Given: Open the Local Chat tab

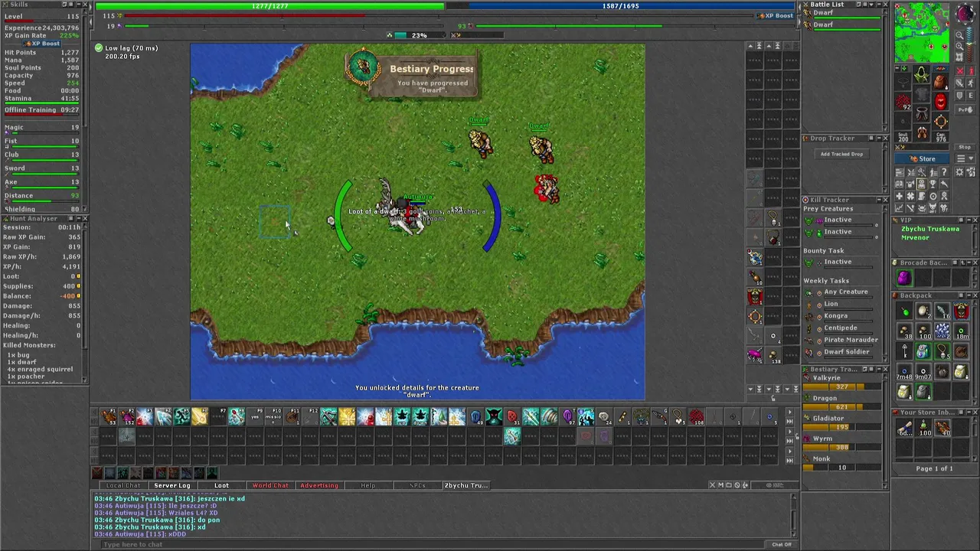Looking at the screenshot, I should tap(123, 485).
